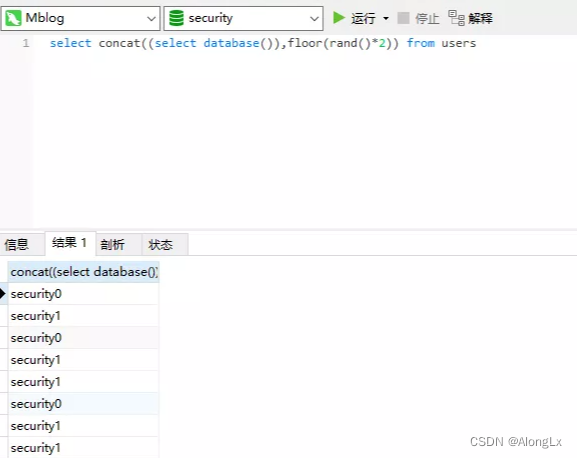
Task: Click the grey Stop square icon
Action: (x=403, y=18)
